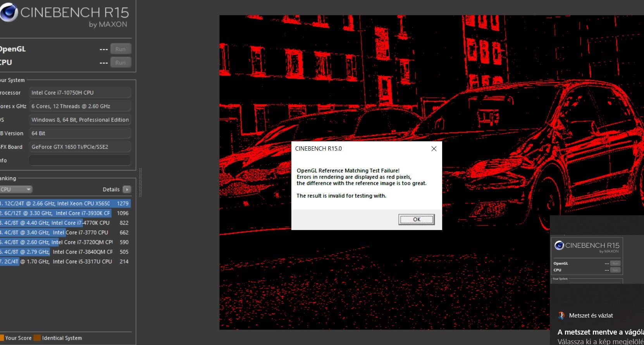Viewport: 644px width, 345px height.
Task: Click the 64 Bit CB version field
Action: [80, 133]
